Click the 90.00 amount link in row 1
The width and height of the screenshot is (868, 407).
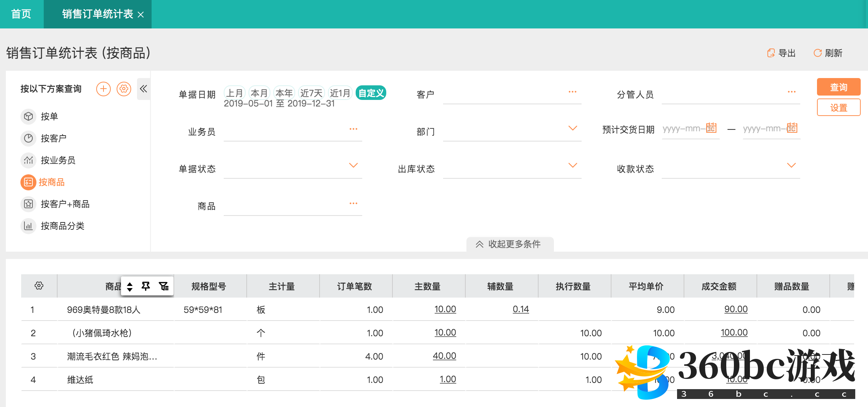[x=736, y=309]
